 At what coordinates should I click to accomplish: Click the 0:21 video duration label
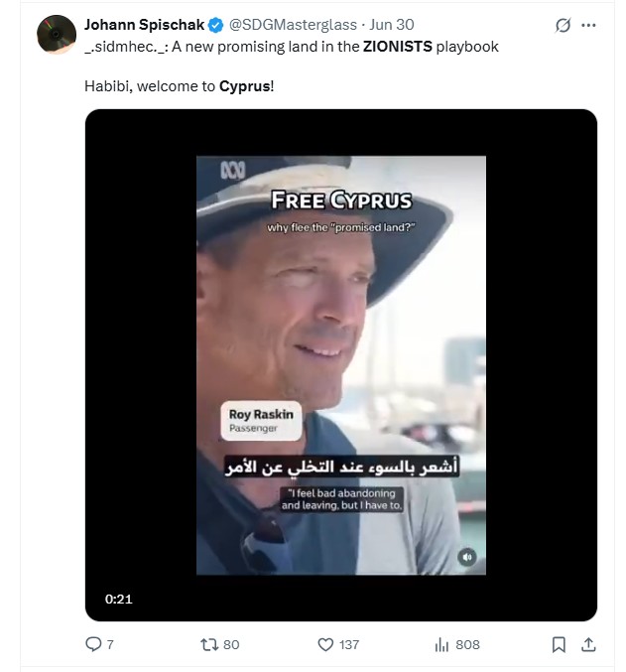pos(119,599)
